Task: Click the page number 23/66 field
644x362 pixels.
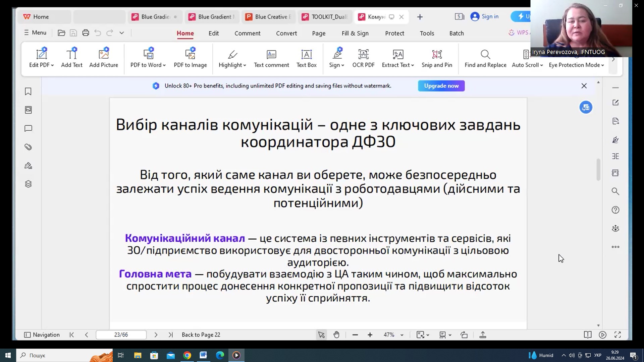Action: pos(121,335)
